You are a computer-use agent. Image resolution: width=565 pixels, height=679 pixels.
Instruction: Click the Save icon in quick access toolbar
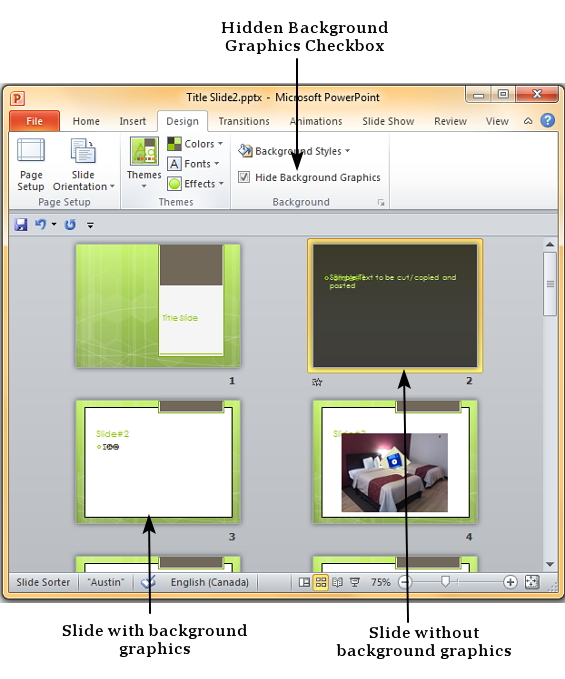pyautogui.click(x=21, y=224)
